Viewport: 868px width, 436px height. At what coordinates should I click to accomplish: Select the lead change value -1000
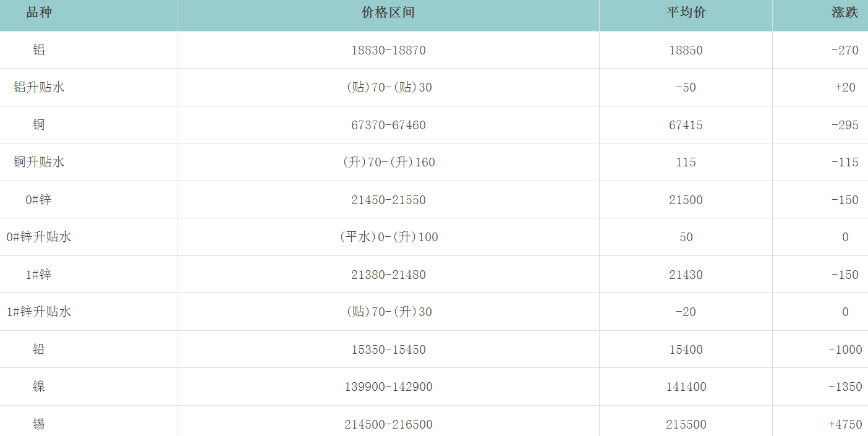[x=845, y=349]
